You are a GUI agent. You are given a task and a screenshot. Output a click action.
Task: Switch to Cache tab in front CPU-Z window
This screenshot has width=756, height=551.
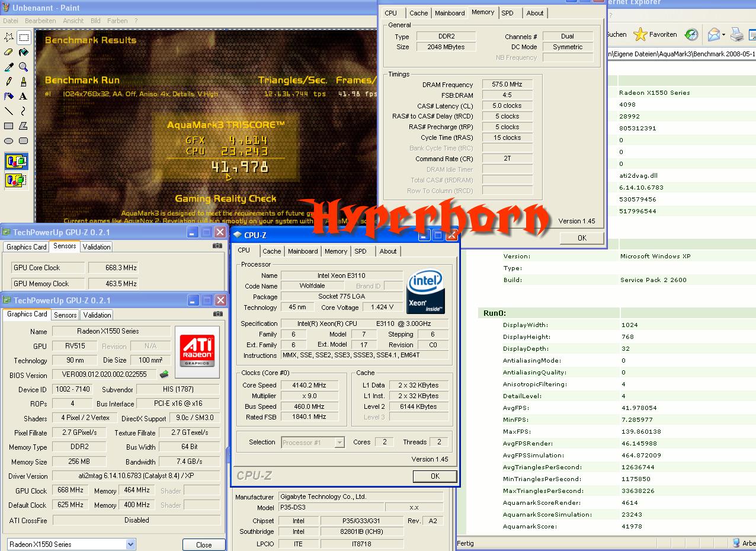click(271, 251)
